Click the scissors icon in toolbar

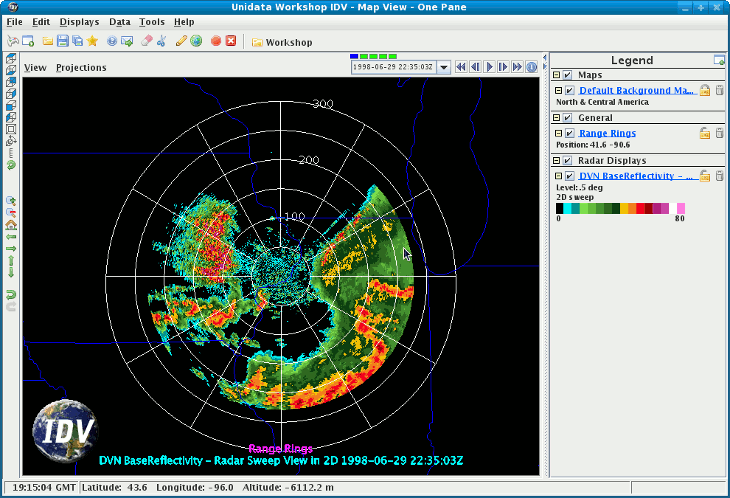(x=160, y=41)
